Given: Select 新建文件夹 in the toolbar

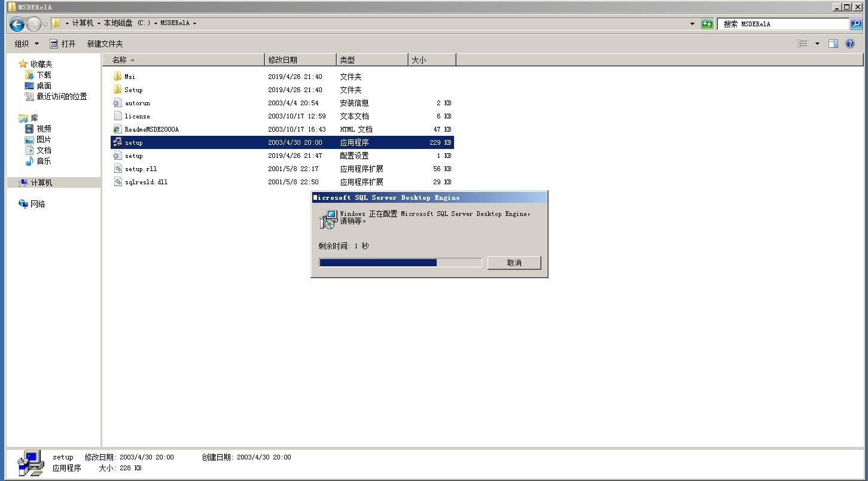Looking at the screenshot, I should pos(105,43).
